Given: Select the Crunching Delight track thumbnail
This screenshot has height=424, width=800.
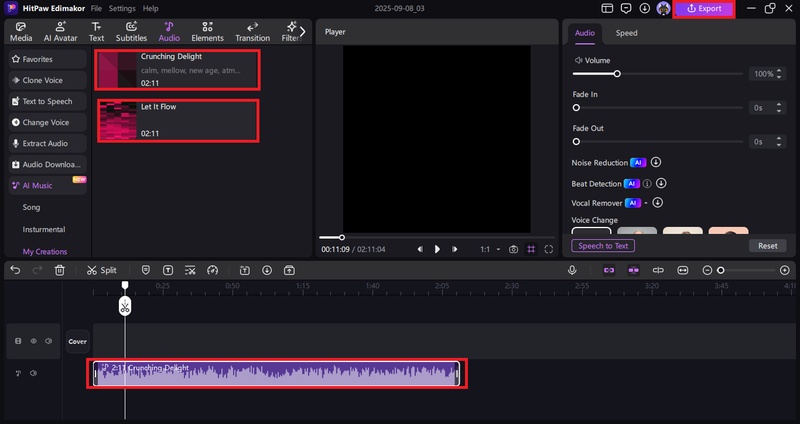Looking at the screenshot, I should 117,70.
